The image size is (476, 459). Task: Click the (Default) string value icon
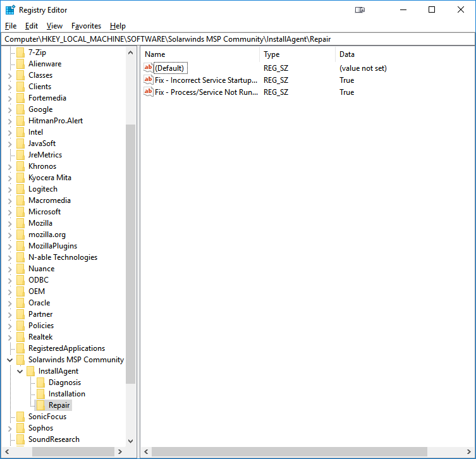pyautogui.click(x=149, y=68)
